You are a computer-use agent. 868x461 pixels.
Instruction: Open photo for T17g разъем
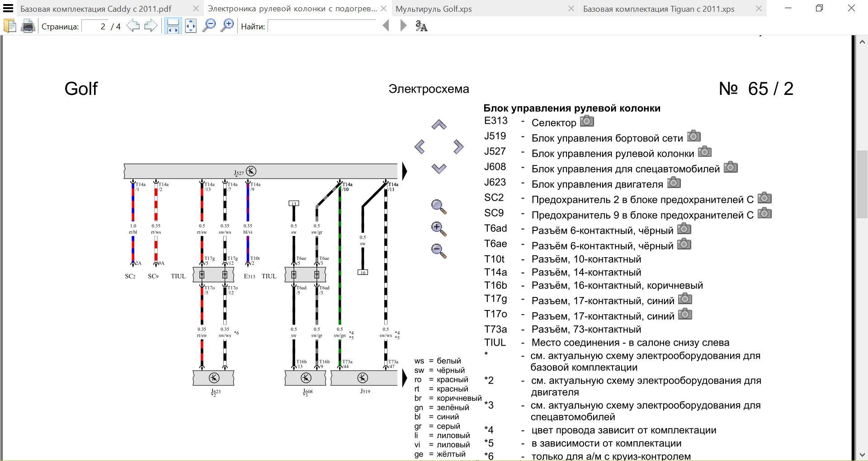[x=685, y=298]
